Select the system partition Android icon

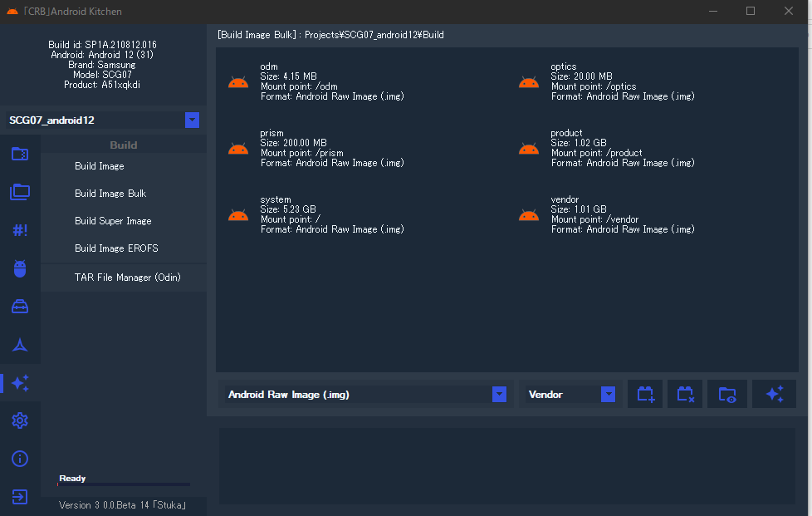[x=238, y=215]
